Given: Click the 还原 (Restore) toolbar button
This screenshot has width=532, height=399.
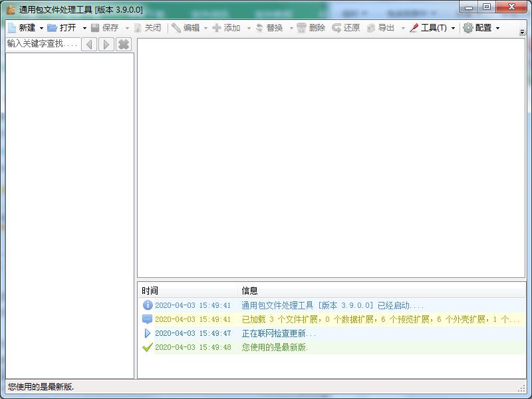Looking at the screenshot, I should coord(346,28).
